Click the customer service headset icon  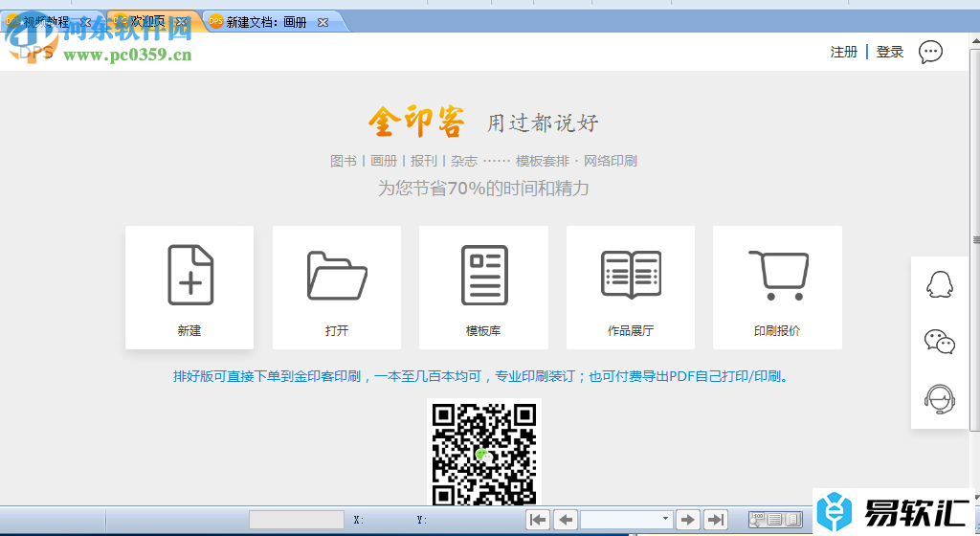[x=940, y=399]
